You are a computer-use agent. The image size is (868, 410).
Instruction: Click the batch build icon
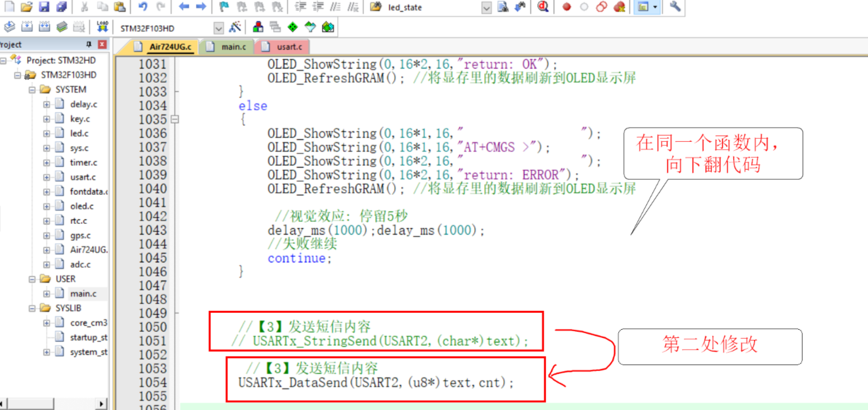[61, 27]
